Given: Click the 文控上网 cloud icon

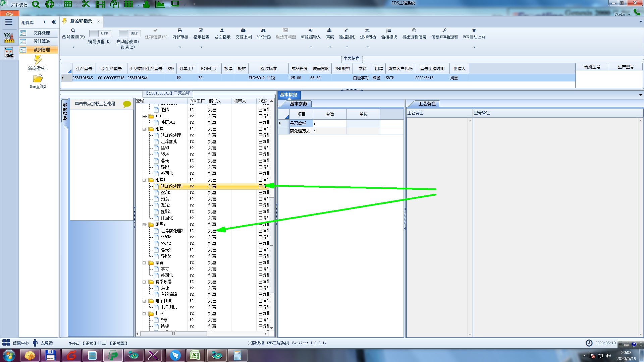Looking at the screenshot, I should click(243, 31).
